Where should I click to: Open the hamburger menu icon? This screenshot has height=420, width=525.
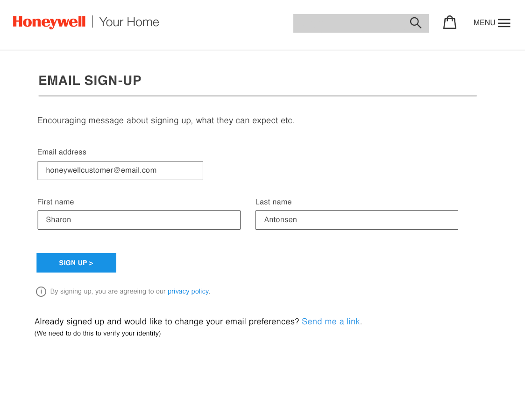504,23
